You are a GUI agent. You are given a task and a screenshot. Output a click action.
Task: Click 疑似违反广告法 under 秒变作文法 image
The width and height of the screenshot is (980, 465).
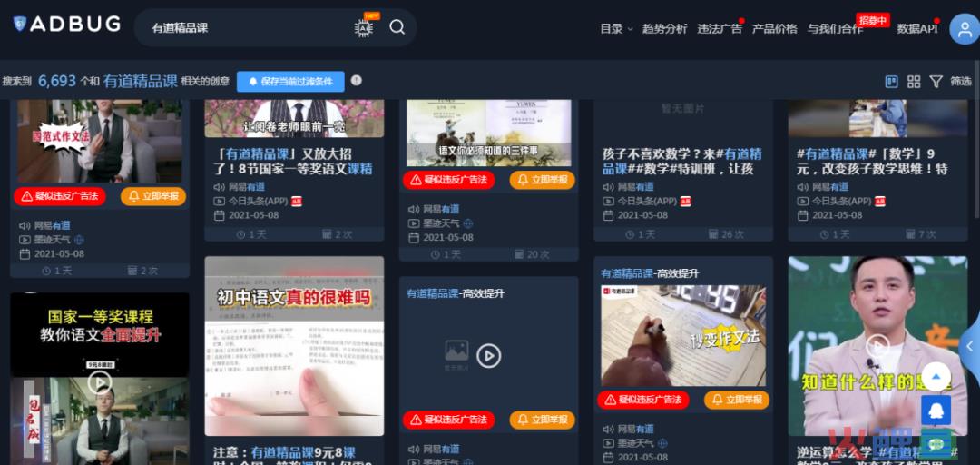(643, 400)
